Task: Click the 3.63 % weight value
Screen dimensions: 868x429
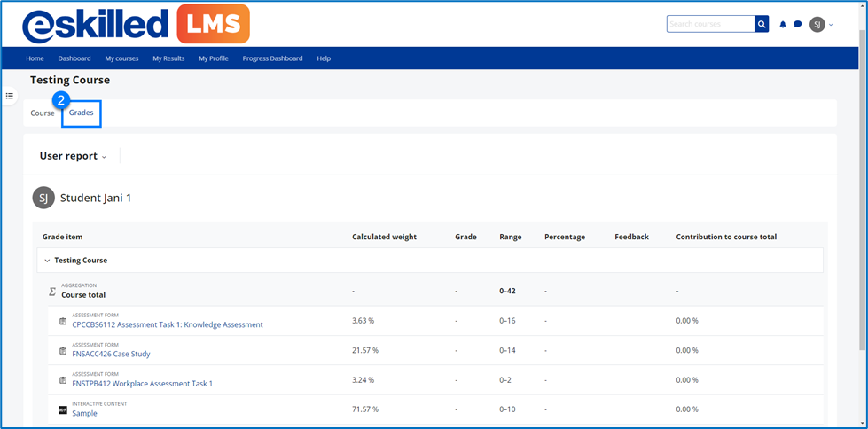Action: 364,321
